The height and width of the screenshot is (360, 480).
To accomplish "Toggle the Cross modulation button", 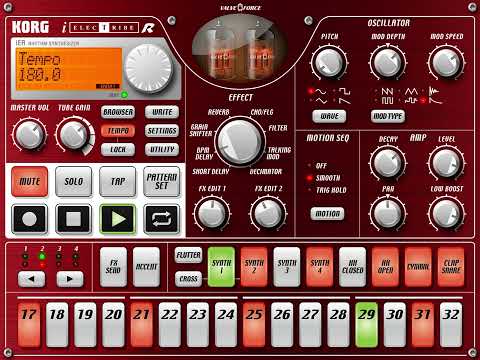I will 189,279.
